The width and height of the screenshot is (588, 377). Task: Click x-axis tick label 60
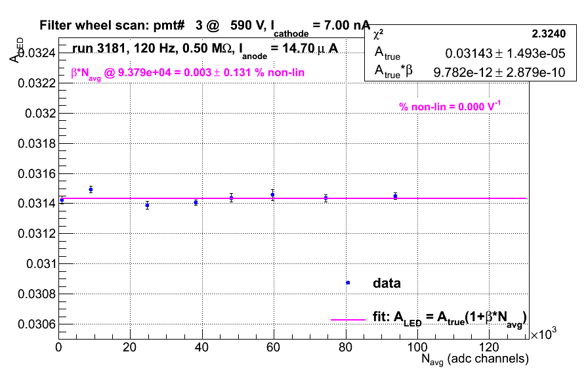274,347
